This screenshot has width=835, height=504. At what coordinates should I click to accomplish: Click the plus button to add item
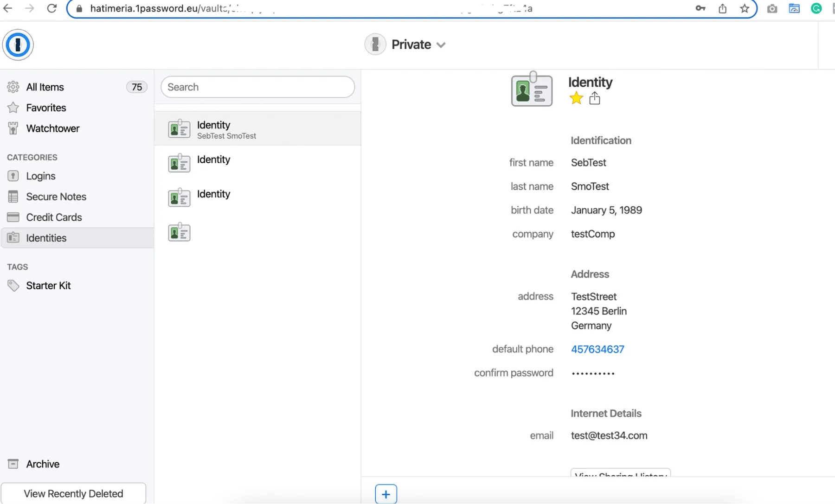(x=385, y=494)
